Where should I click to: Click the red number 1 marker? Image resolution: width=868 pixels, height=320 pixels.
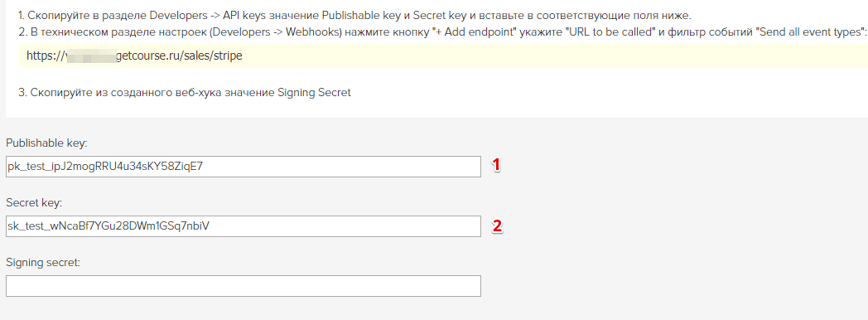point(497,164)
